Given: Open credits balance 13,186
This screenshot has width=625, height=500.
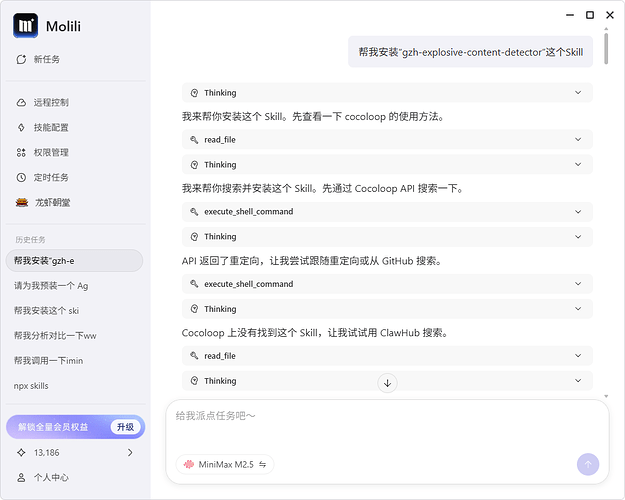Looking at the screenshot, I should point(47,453).
